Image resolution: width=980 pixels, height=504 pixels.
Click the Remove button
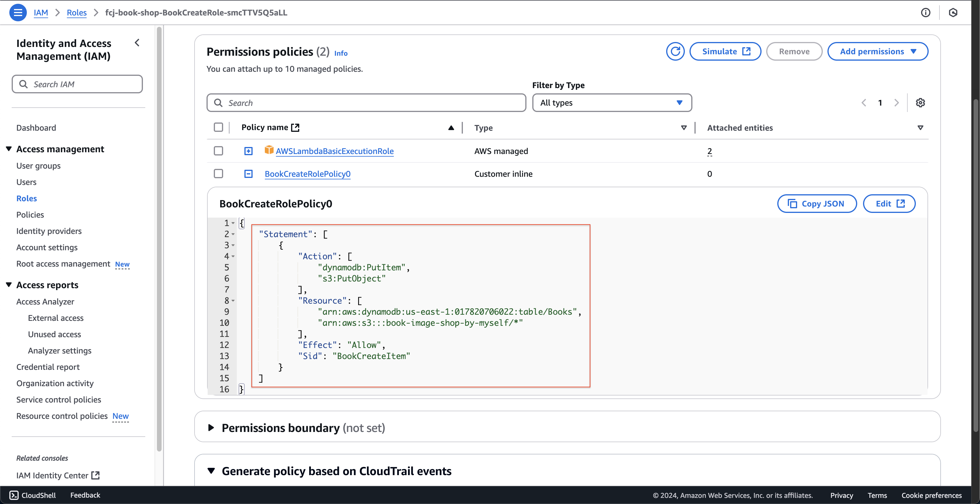pos(794,51)
